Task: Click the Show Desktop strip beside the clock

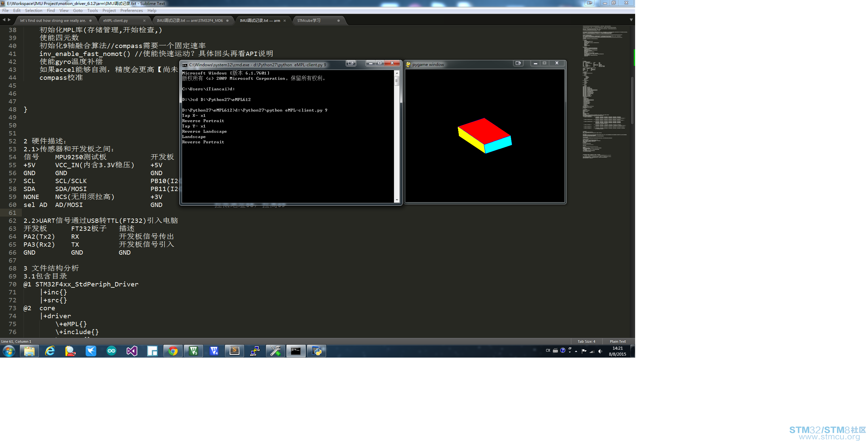Action: pyautogui.click(x=633, y=351)
